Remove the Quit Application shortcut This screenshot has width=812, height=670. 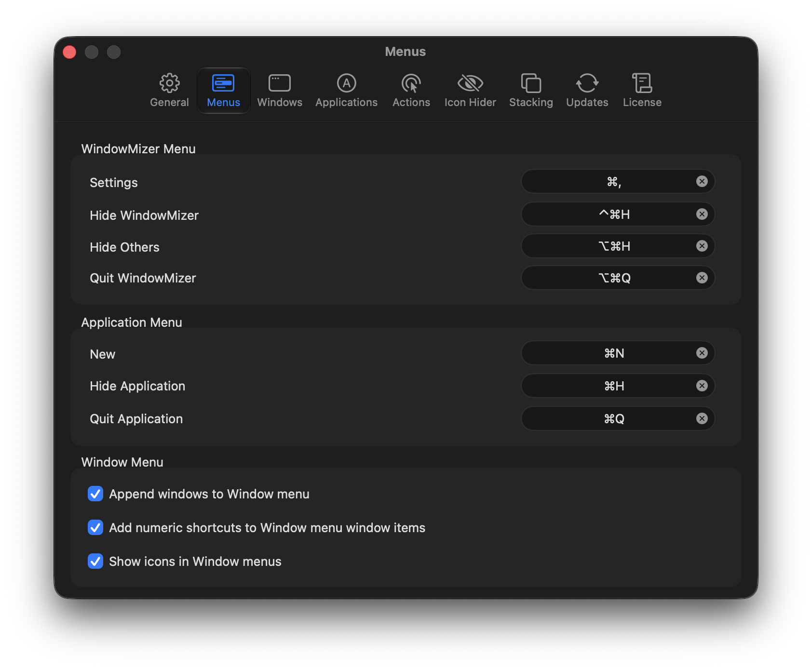tap(702, 418)
